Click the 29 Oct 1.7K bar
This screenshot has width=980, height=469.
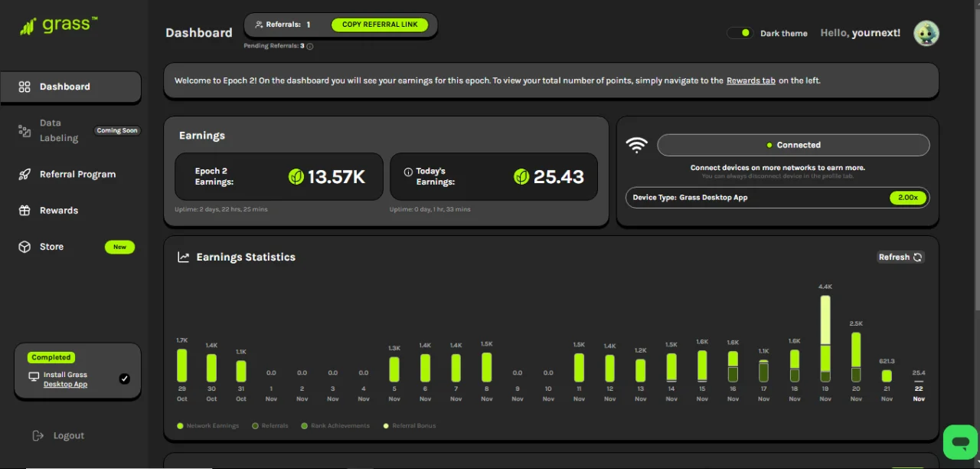181,366
